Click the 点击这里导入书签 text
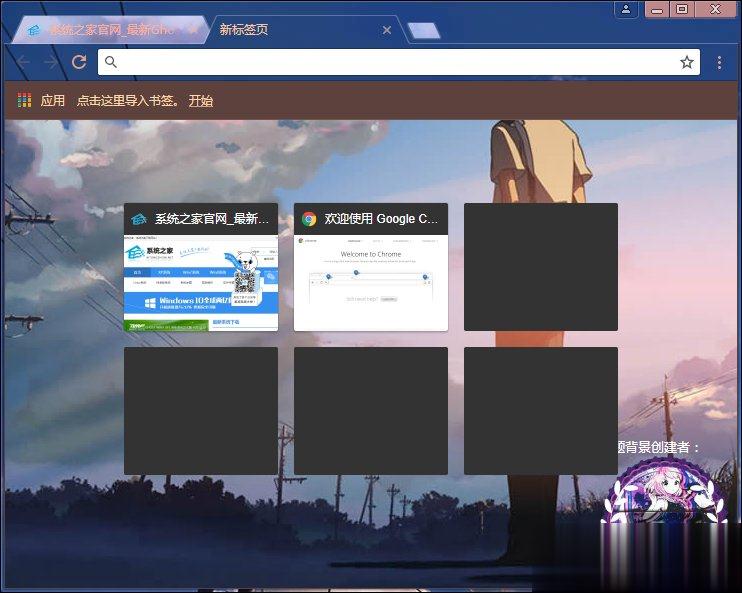This screenshot has width=742, height=593. pos(128,101)
